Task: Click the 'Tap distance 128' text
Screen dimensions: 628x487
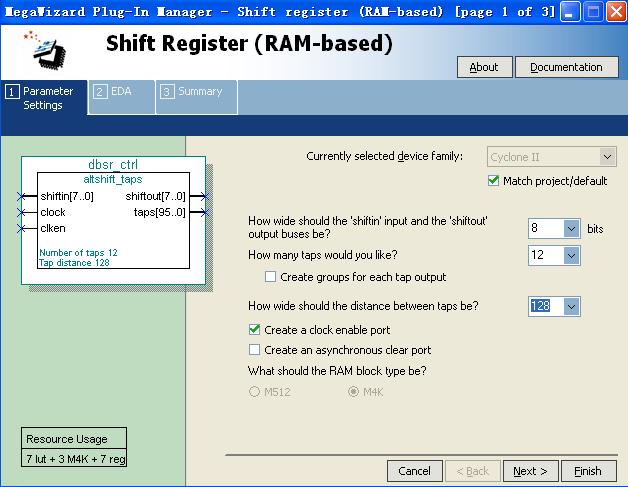Action: click(74, 263)
